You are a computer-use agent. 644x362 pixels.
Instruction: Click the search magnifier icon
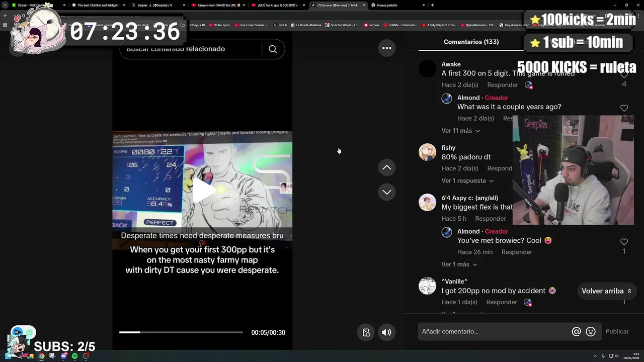273,49
